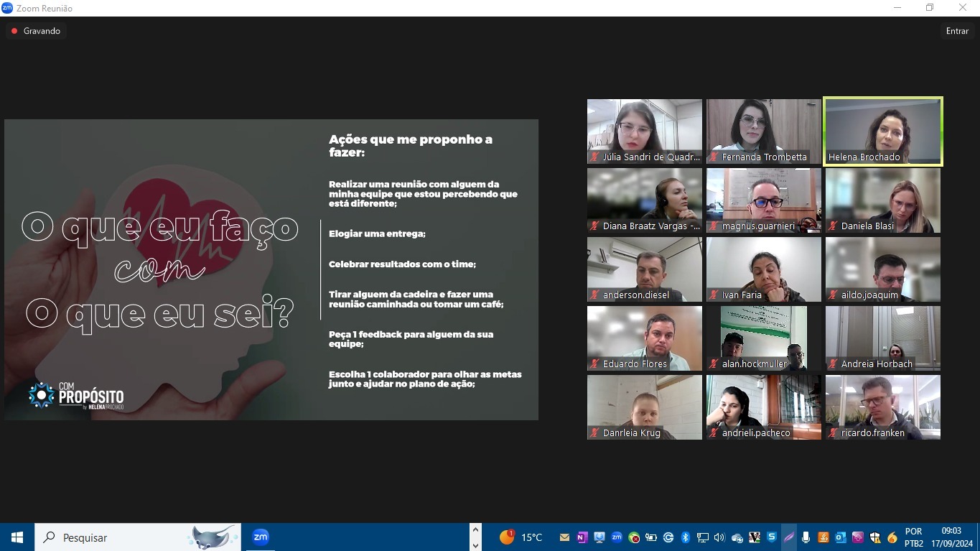
Task: Open OneNote icon in system tray
Action: [582, 537]
